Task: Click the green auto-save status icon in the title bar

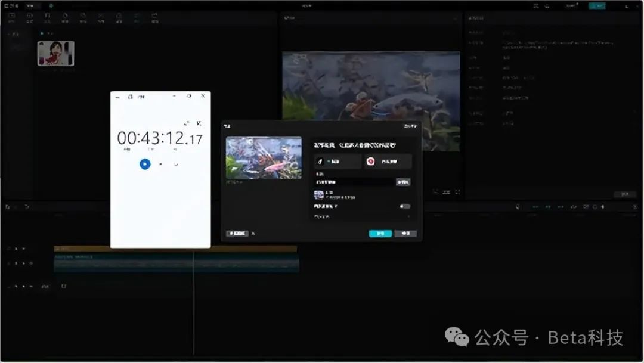Action: (x=51, y=6)
